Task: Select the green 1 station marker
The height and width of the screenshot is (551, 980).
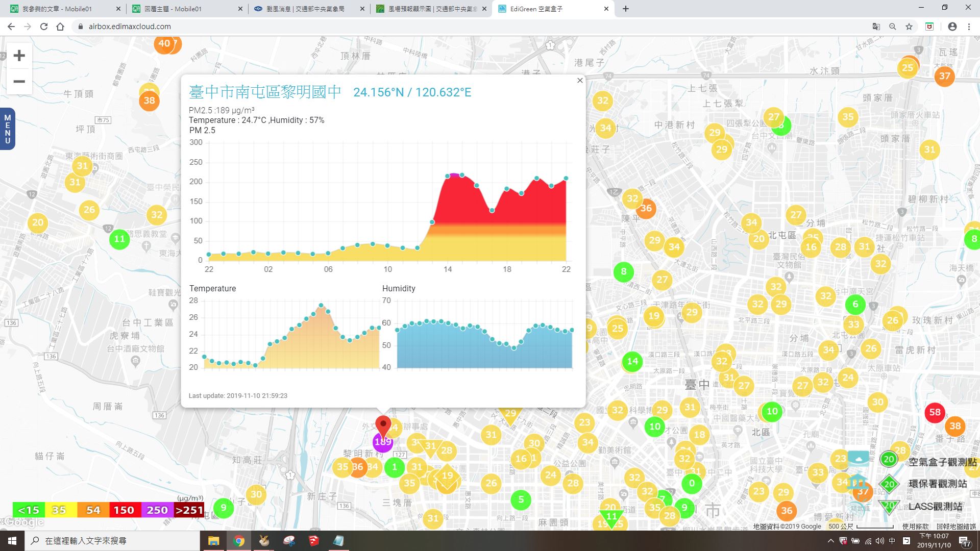Action: tap(394, 467)
